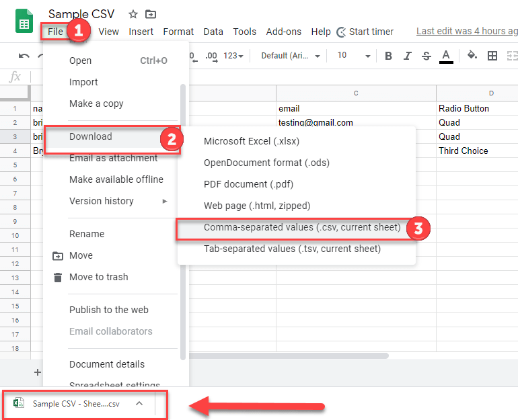Open the View menu

pos(108,32)
